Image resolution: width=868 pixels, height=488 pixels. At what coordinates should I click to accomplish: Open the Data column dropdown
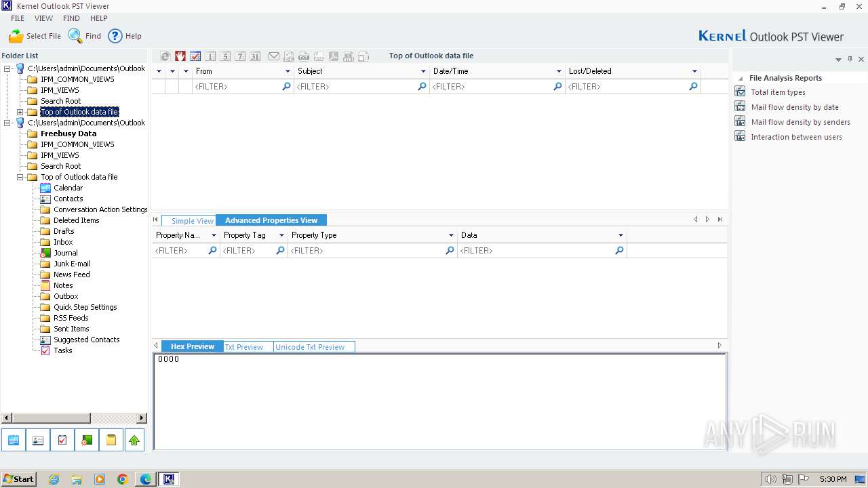(x=620, y=235)
